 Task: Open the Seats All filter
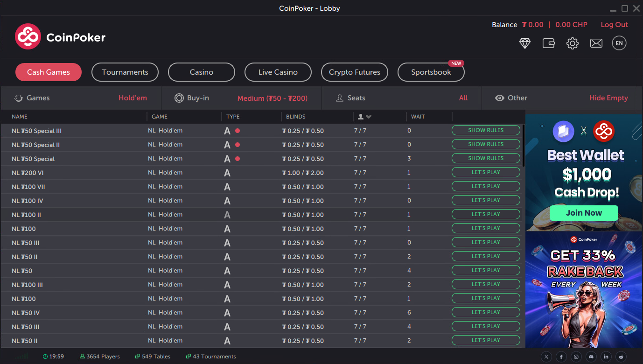(463, 98)
